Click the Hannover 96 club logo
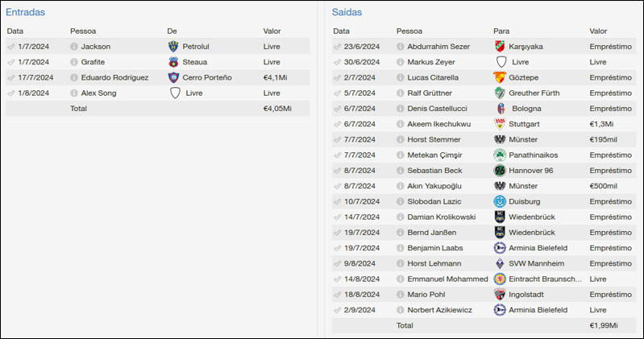Screen dimensions: 644x339 [x=500, y=171]
